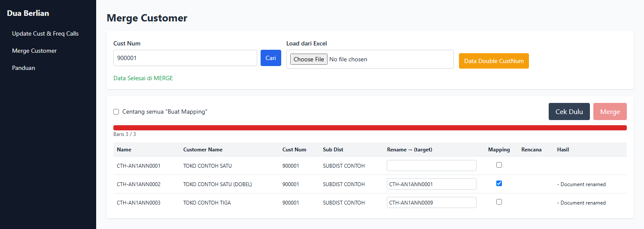Viewport: 644px width, 229px height.
Task: Click the Cust Num column header
Action: point(294,150)
